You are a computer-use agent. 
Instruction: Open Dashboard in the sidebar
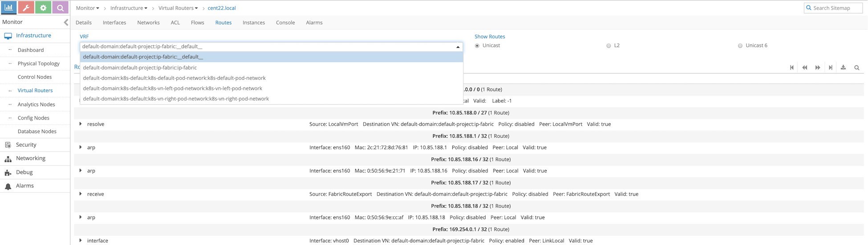(x=31, y=50)
